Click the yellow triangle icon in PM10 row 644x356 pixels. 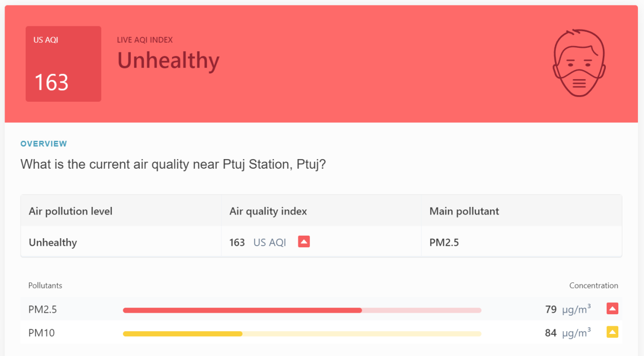(x=612, y=332)
